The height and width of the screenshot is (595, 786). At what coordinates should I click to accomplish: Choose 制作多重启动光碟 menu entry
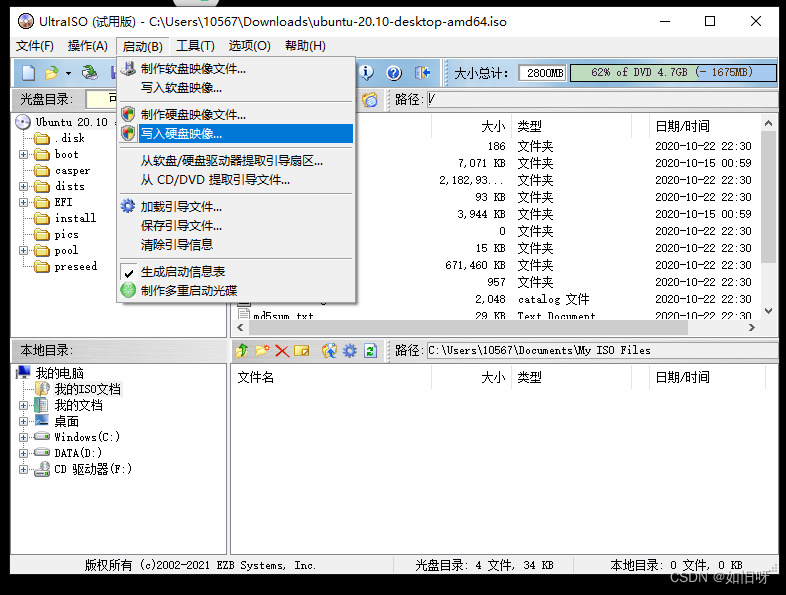(237, 291)
